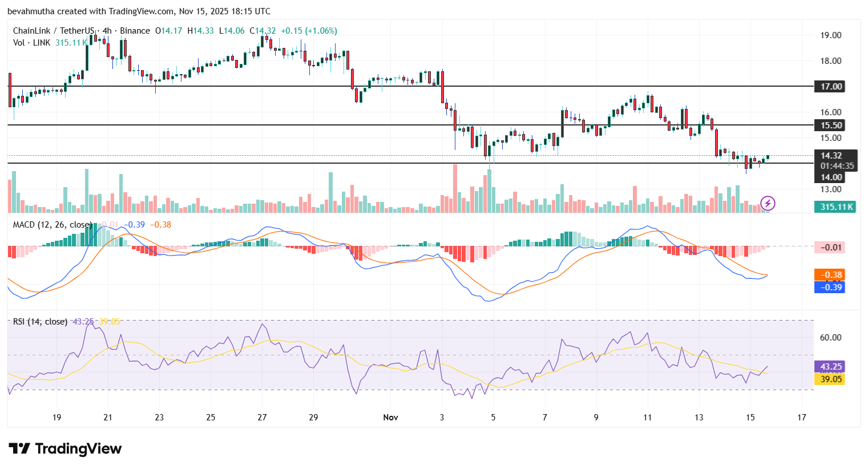The width and height of the screenshot is (868, 470).
Task: Click the 14.32 current price label
Action: 833,155
